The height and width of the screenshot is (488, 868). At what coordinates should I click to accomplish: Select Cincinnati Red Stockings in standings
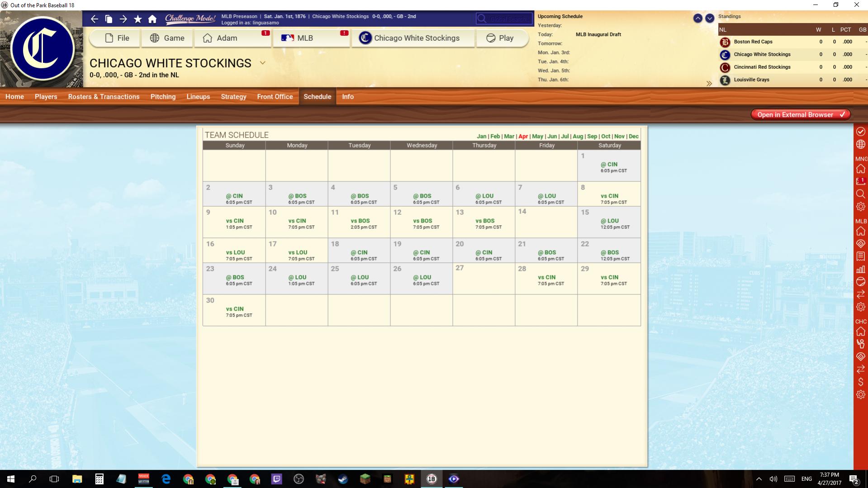tap(762, 67)
